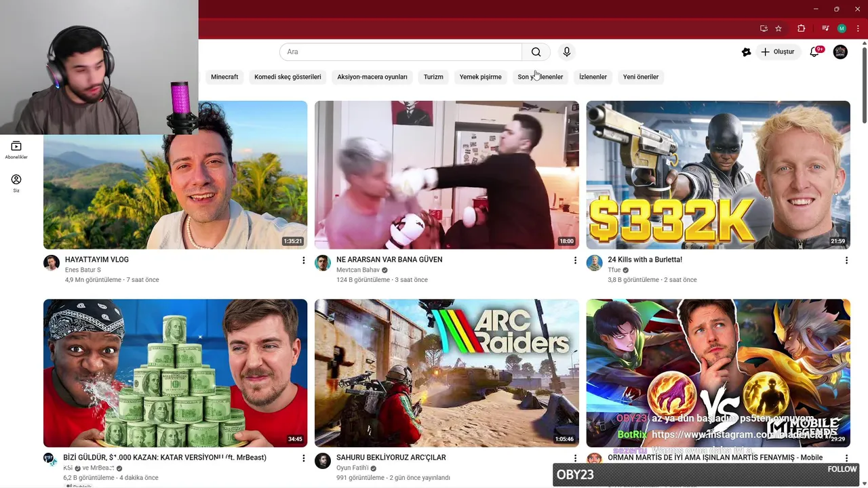
Task: Open the browser extensions puzzle icon
Action: (x=802, y=28)
